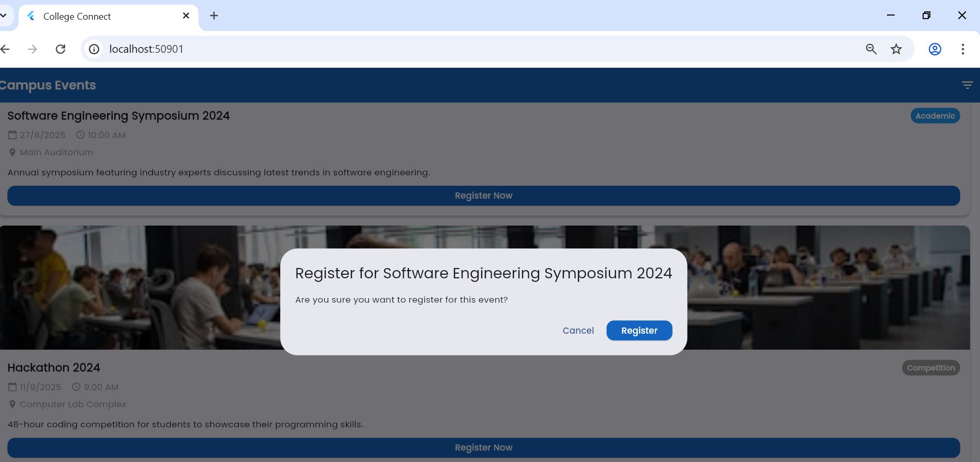The image size is (980, 462).
Task: Open Chrome's three-dot menu
Action: [x=962, y=49]
